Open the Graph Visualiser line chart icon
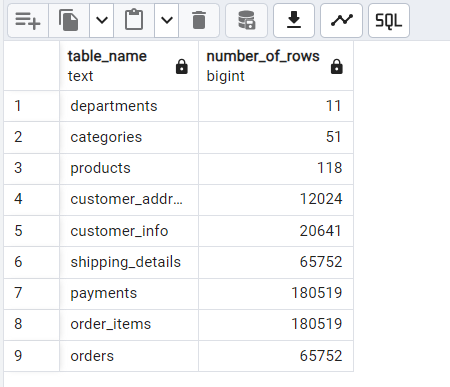450x387 pixels. [x=341, y=21]
